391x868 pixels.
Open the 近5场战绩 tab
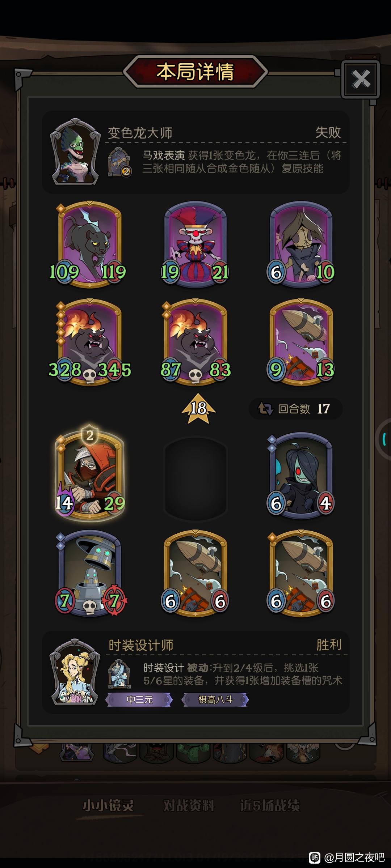pyautogui.click(x=270, y=805)
